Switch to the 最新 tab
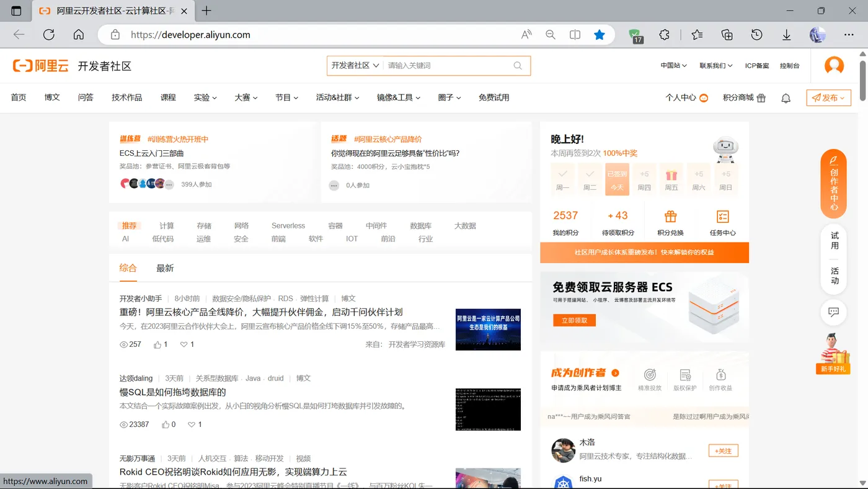Viewport: 868px width, 489px height. tap(165, 268)
